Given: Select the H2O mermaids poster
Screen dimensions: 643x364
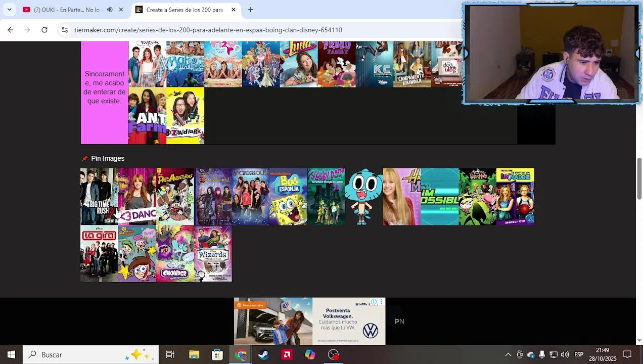Looking at the screenshot, I should (x=223, y=64).
